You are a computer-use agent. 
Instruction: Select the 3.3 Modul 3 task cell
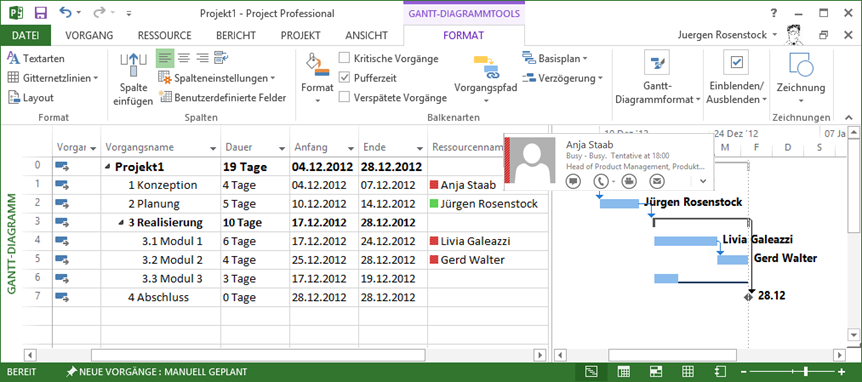tap(160, 279)
